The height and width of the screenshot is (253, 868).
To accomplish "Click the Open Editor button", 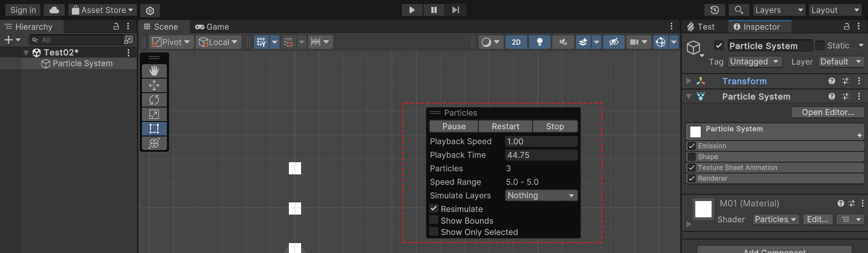I will pos(827,112).
